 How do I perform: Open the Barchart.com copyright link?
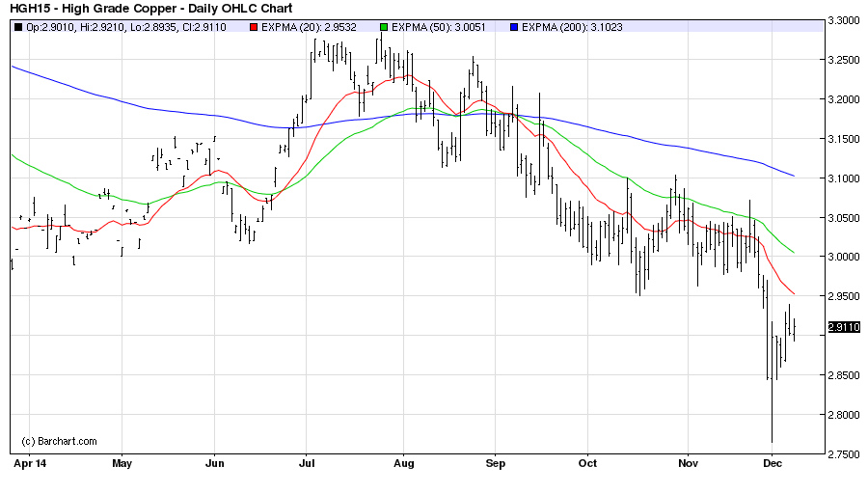tap(59, 441)
